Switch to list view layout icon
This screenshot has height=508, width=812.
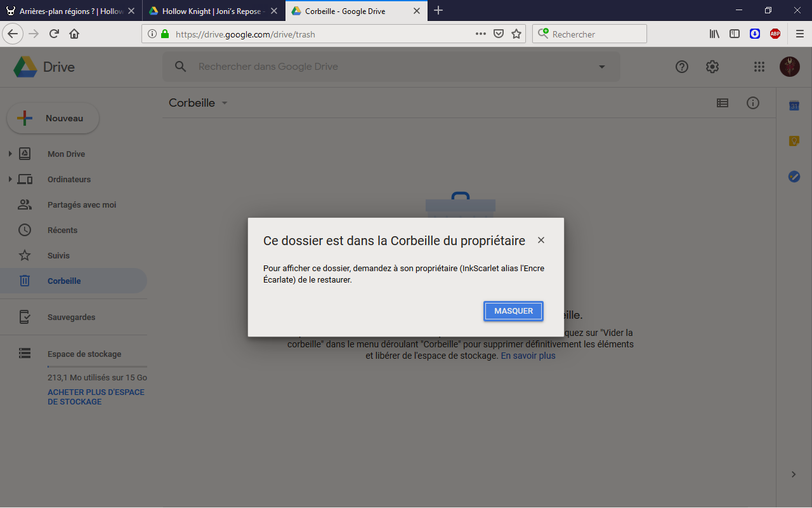click(x=722, y=103)
